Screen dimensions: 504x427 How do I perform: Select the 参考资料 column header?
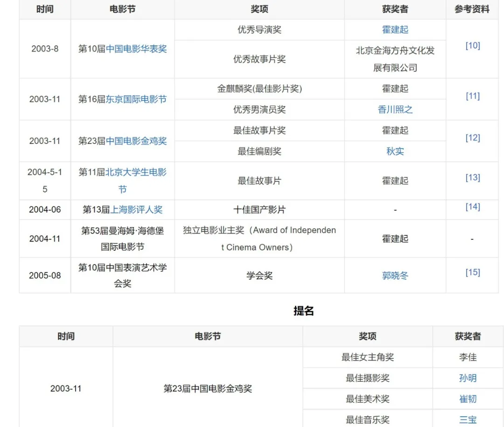[472, 9]
